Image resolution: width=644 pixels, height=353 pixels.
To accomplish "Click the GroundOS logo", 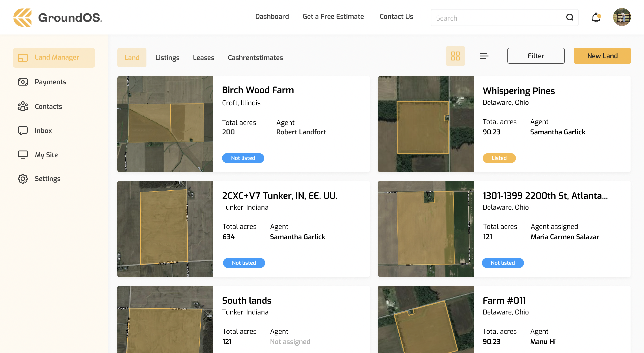I will (x=58, y=17).
